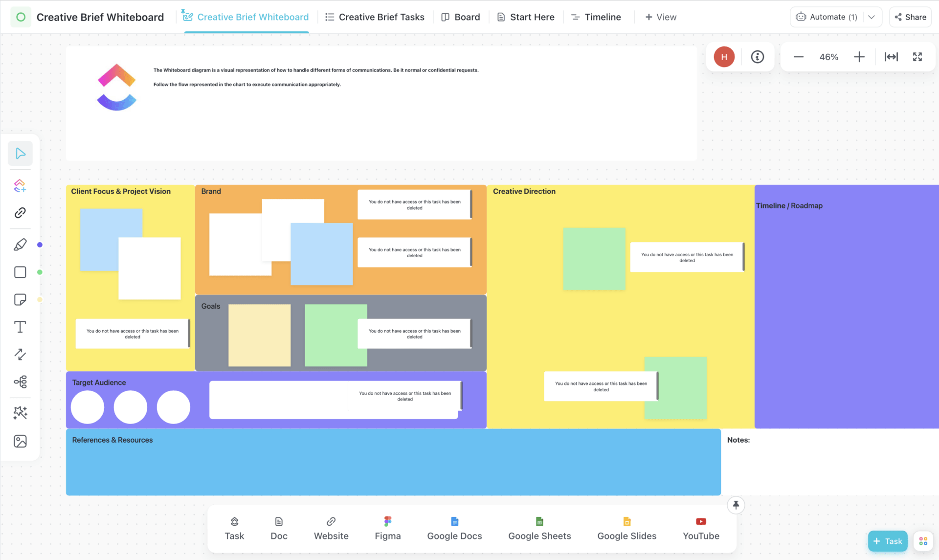Image resolution: width=939 pixels, height=560 pixels.
Task: Toggle fullscreen mode icon
Action: click(x=917, y=56)
